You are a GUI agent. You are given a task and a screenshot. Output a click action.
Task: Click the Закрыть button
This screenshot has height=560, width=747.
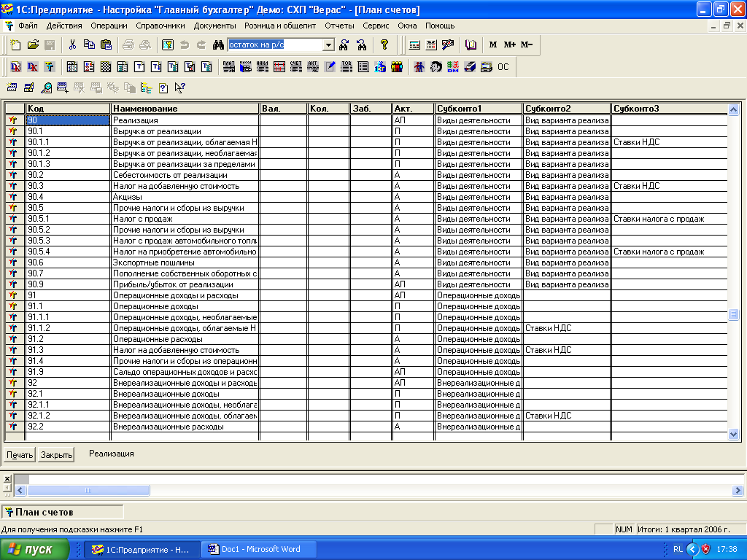coord(56,455)
